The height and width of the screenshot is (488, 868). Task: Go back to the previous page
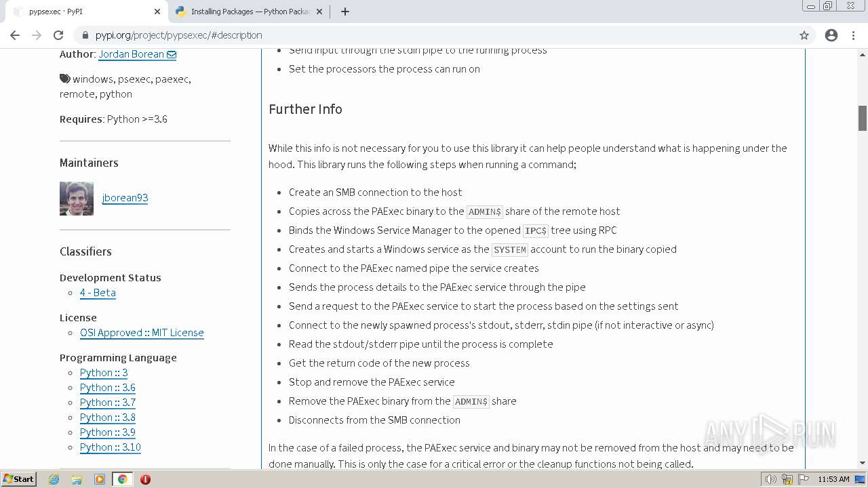tap(15, 35)
